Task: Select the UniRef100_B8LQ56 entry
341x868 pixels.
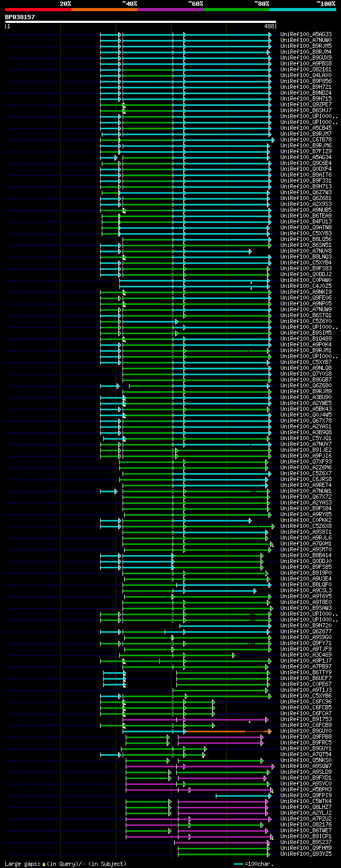Action: 306,239
